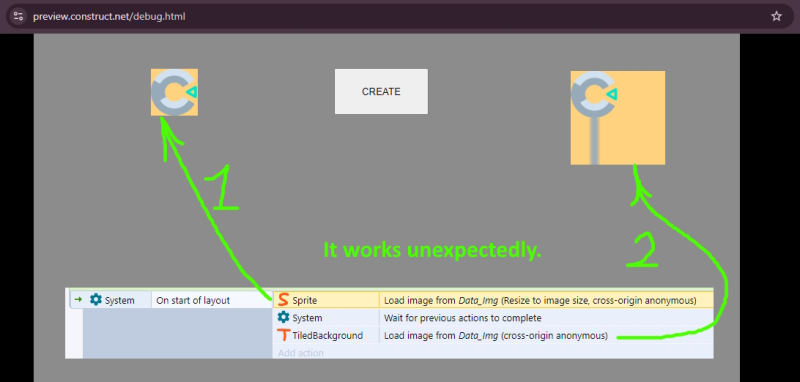Click the preview.construct.net/debug.html address
Screen dimensions: 800x382
pos(109,16)
